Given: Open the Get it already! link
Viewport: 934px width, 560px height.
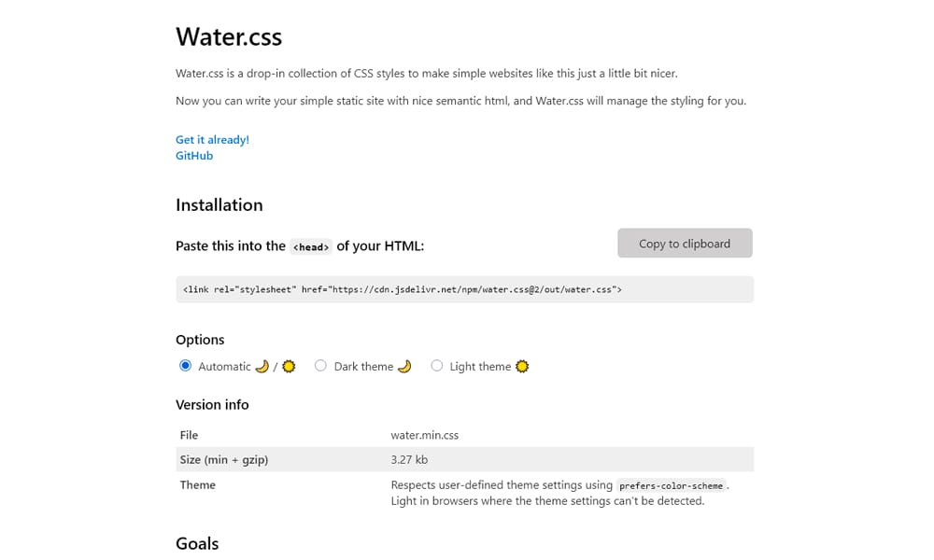Looking at the screenshot, I should click(x=212, y=139).
